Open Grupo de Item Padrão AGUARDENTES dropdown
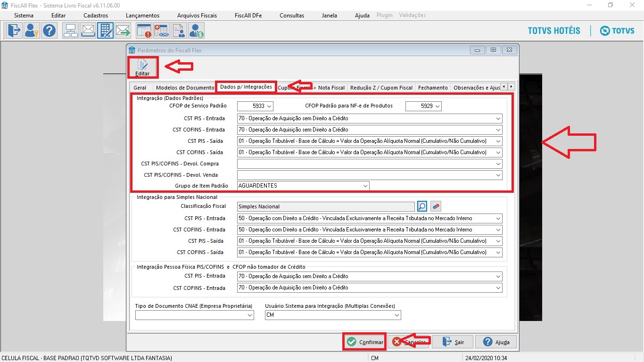This screenshot has height=362, width=644. (x=365, y=186)
